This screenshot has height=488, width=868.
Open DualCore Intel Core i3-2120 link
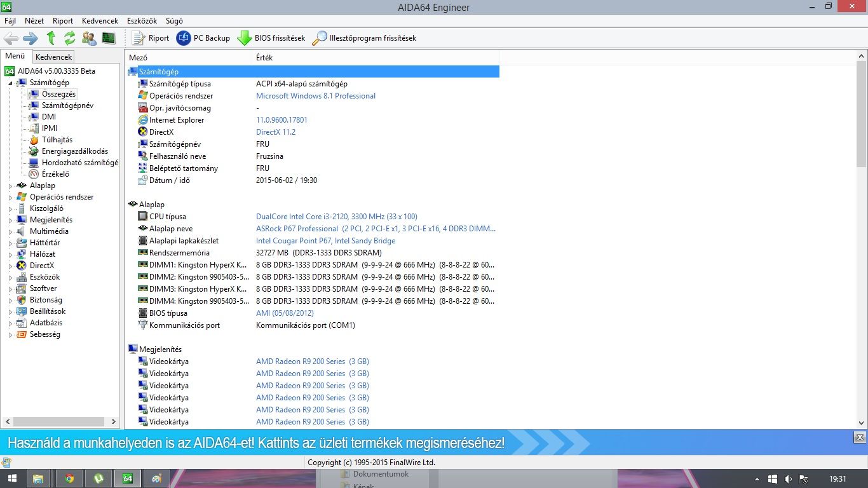[x=337, y=217]
